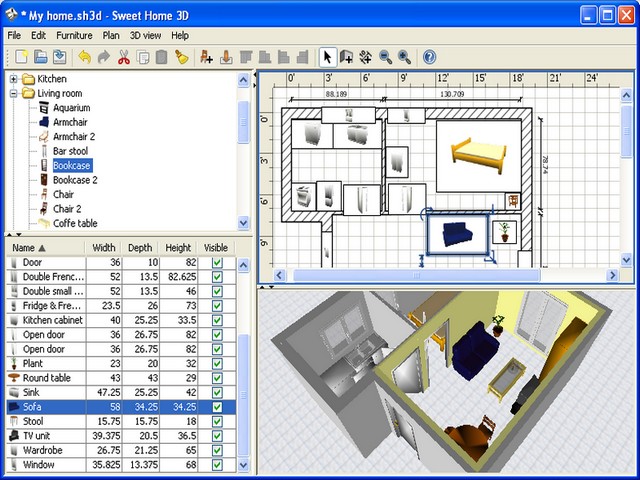Select the bed icon in the plan
The image size is (640, 480).
coord(479,156)
